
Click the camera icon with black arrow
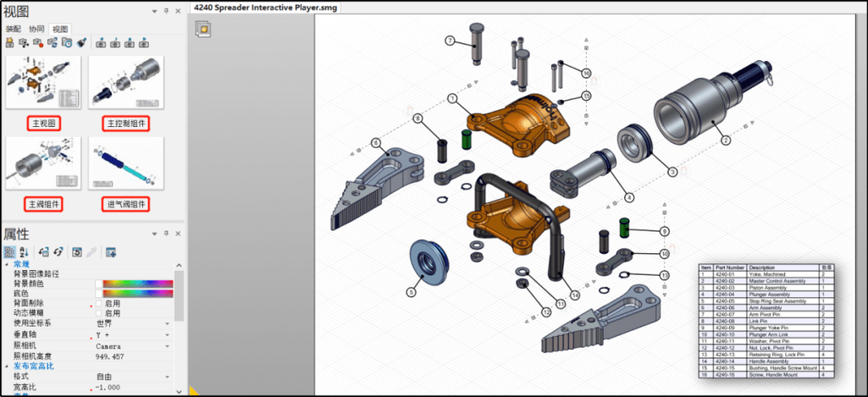24,42
